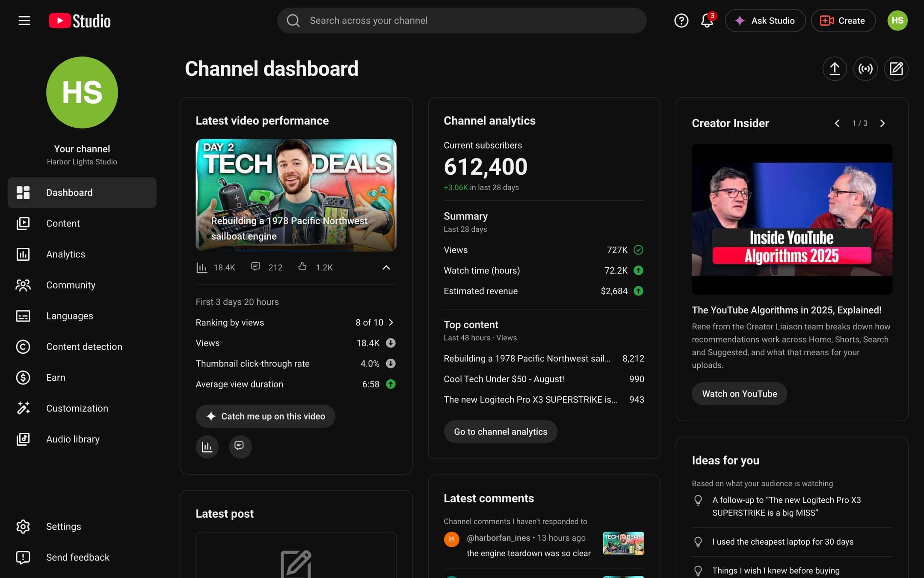Open Dashboard in the sidebar

(x=82, y=193)
